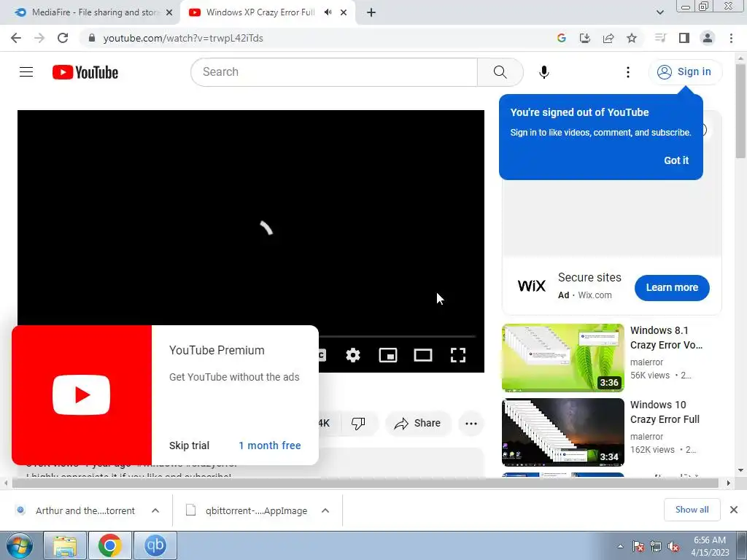
Task: Share the video
Action: click(x=417, y=424)
